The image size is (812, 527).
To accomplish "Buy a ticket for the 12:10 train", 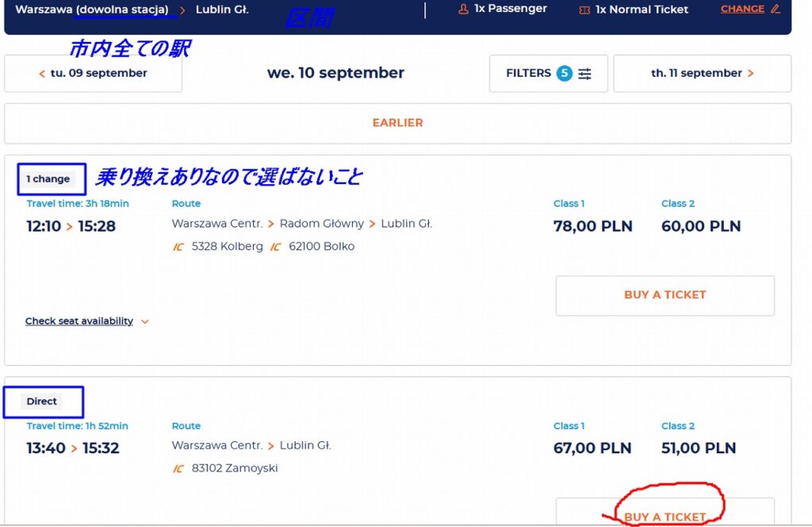I will tap(665, 295).
